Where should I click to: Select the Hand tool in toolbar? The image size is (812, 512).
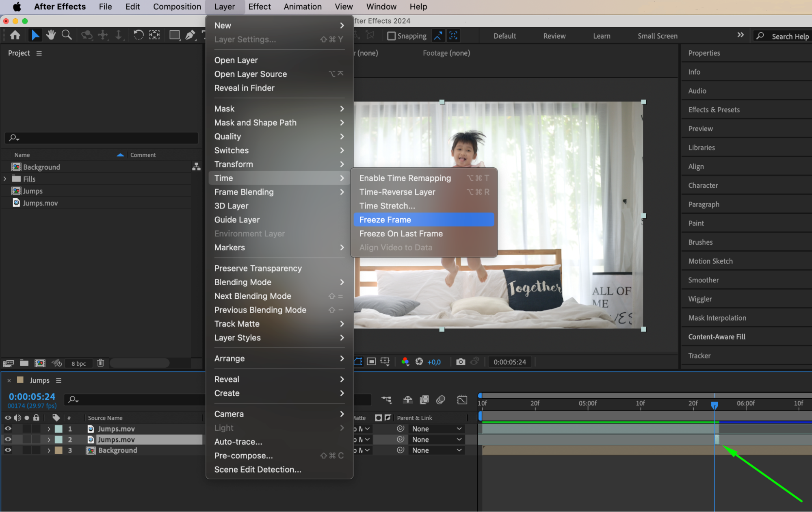click(x=51, y=35)
